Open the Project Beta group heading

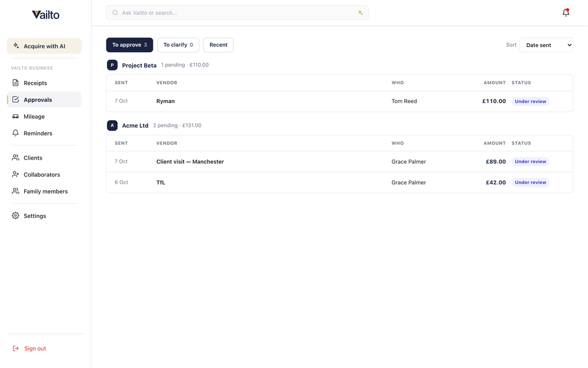(139, 65)
